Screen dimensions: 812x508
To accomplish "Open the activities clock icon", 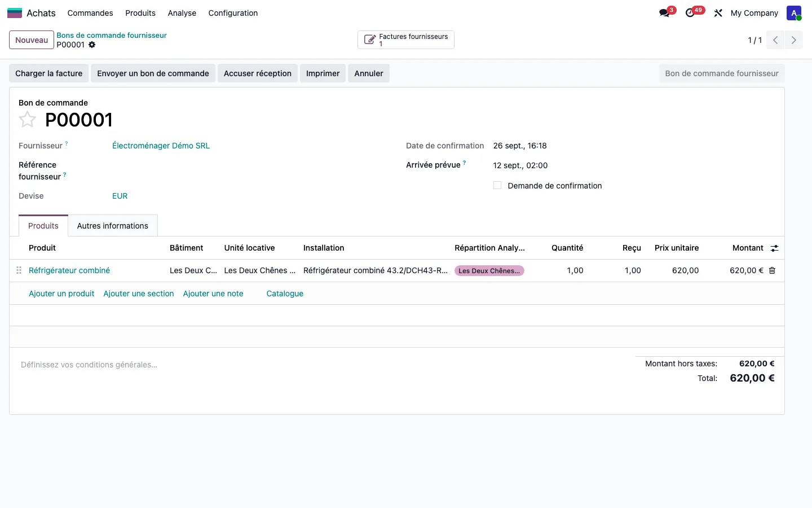I will point(690,13).
